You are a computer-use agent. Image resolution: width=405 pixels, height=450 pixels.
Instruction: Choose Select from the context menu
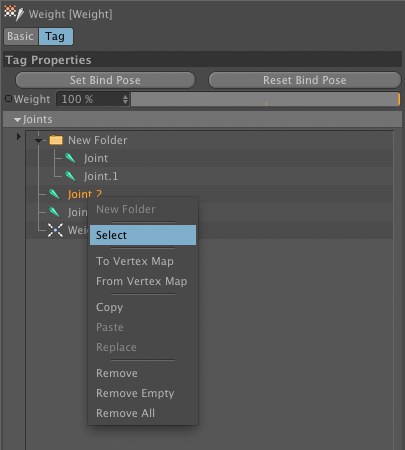(x=143, y=235)
